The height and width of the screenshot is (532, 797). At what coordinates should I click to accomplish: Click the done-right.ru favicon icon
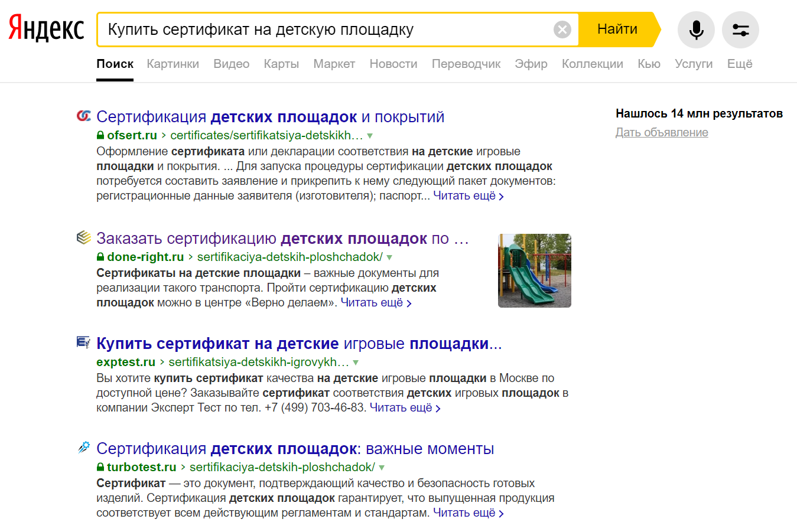[84, 237]
